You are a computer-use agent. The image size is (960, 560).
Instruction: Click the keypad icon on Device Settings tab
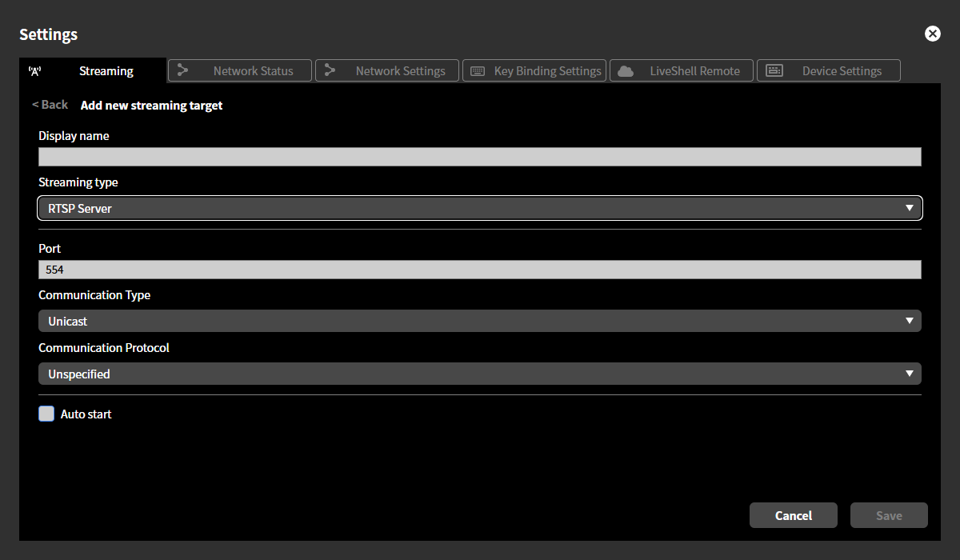(x=774, y=70)
